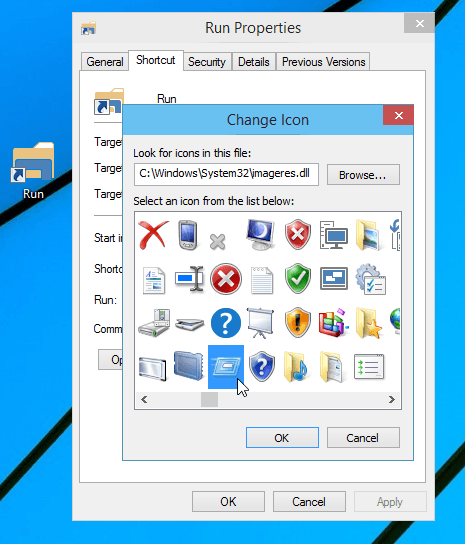This screenshot has width=465, height=544.
Task: Click the Browse... button
Action: (x=363, y=175)
